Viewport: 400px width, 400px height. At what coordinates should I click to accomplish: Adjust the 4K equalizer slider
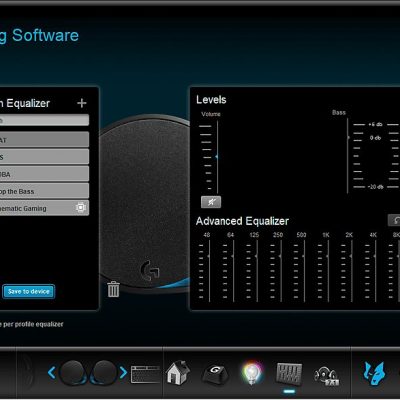pyautogui.click(x=375, y=271)
